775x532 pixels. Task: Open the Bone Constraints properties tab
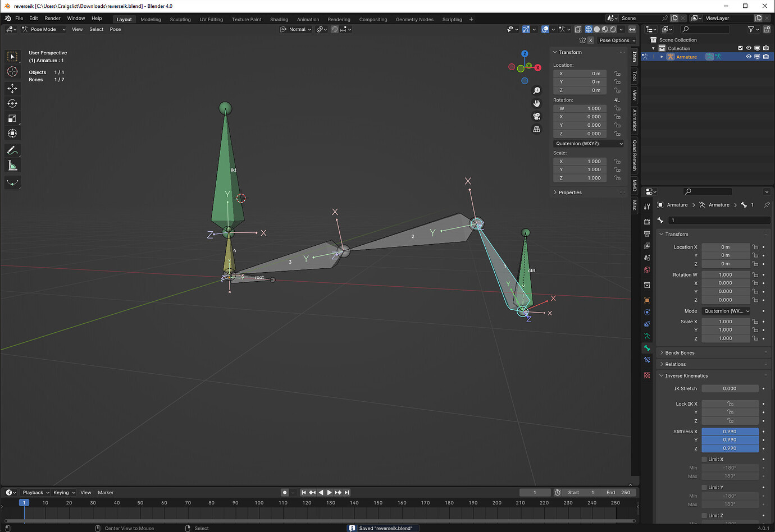click(647, 360)
